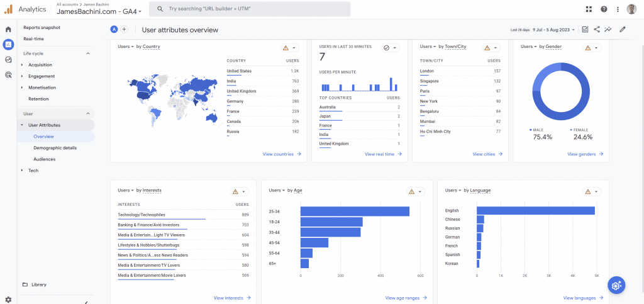The height and width of the screenshot is (304, 644).
Task: Click the View interests link
Action: (232, 298)
